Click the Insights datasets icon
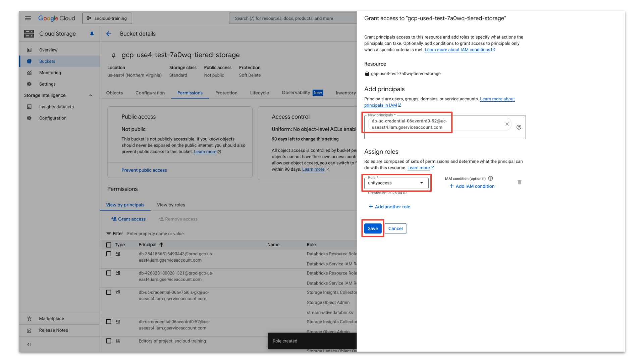Screen dimensions: 644x362 (x=29, y=107)
